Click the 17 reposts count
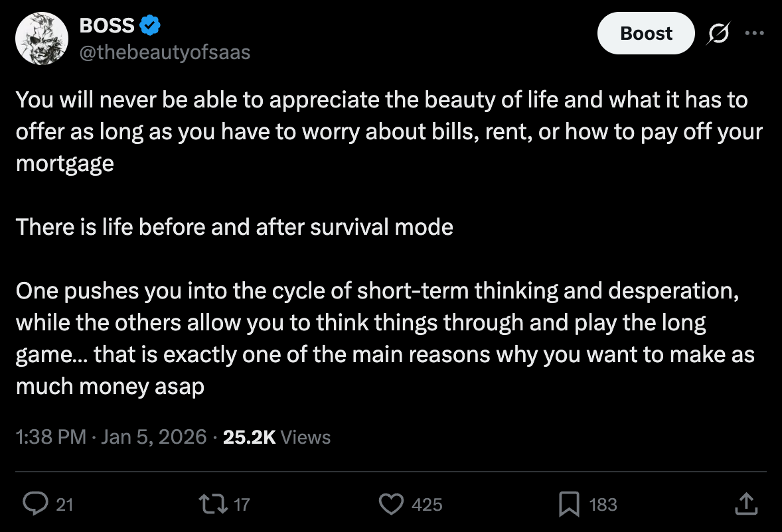Image resolution: width=782 pixels, height=532 pixels. click(x=242, y=505)
